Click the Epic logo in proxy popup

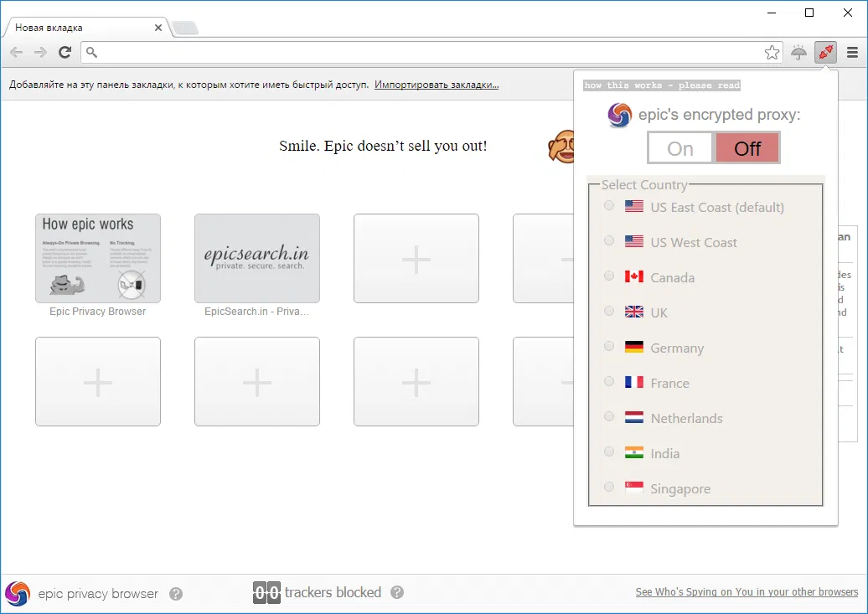619,115
